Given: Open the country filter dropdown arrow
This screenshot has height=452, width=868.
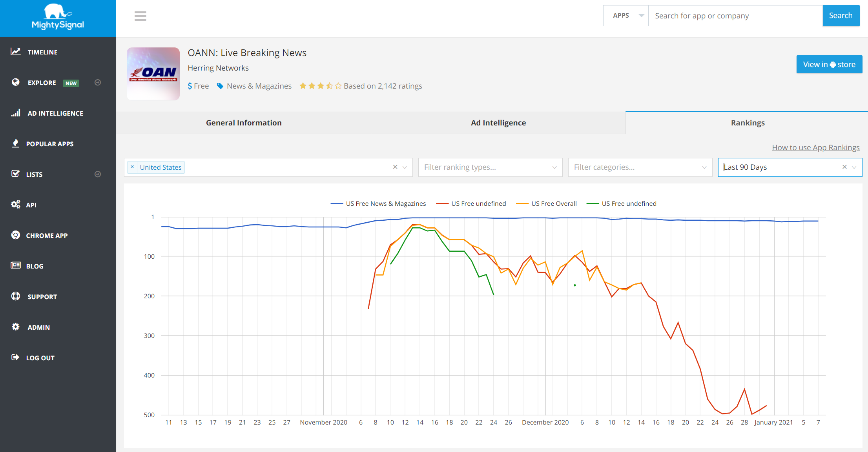Looking at the screenshot, I should tap(405, 167).
